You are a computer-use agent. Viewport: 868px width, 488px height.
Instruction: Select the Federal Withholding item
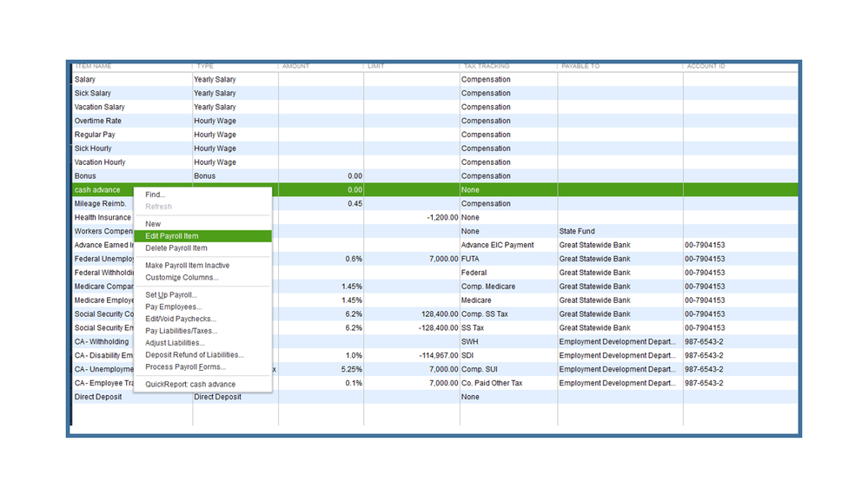pyautogui.click(x=104, y=274)
